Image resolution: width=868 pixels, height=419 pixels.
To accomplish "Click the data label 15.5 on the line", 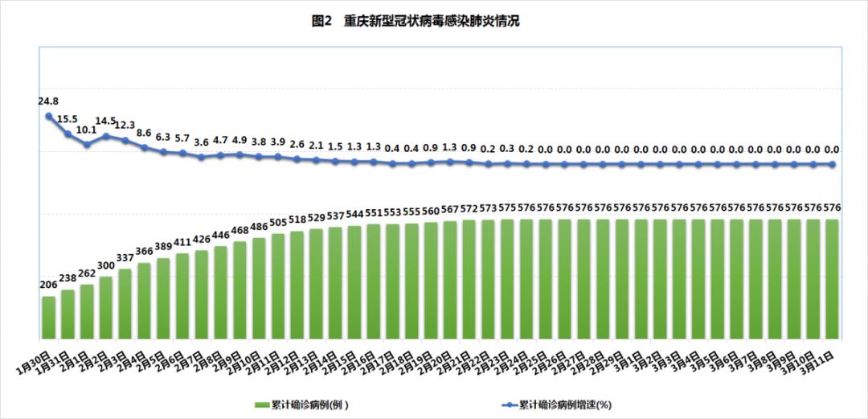I will click(68, 119).
